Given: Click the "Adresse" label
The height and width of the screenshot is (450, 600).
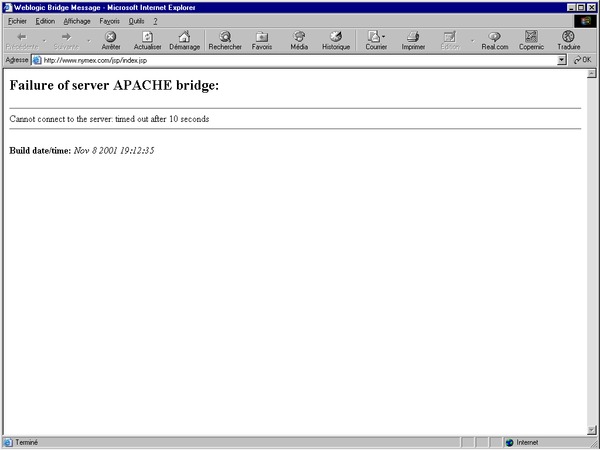Looking at the screenshot, I should [x=17, y=60].
